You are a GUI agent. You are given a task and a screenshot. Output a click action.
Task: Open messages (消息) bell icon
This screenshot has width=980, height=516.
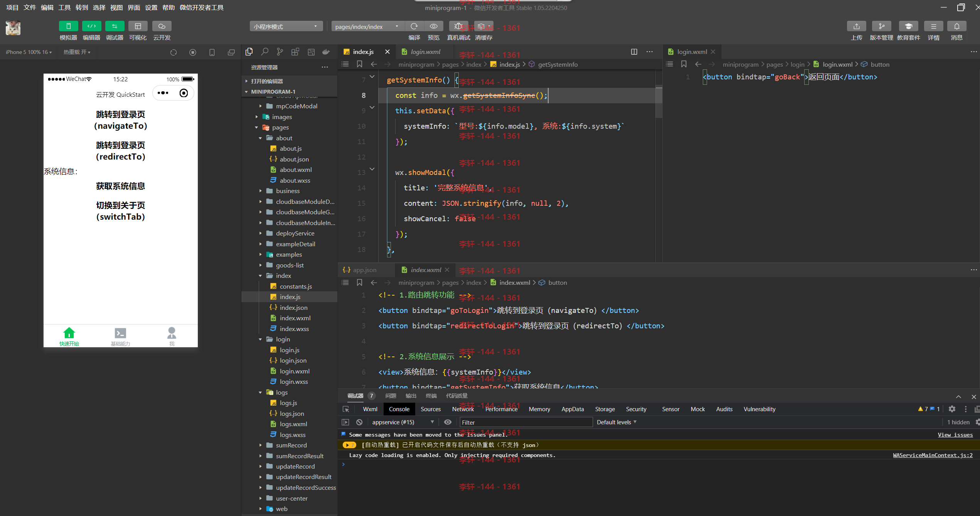pos(956,26)
